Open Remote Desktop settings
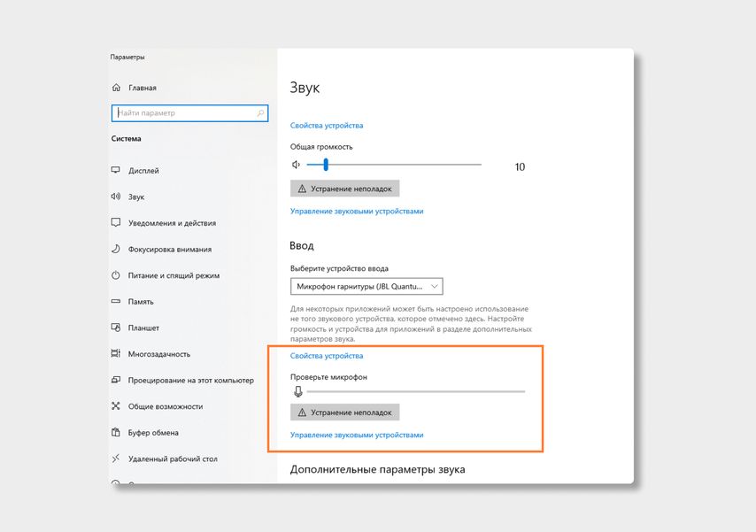This screenshot has height=532, width=756. pos(173,459)
